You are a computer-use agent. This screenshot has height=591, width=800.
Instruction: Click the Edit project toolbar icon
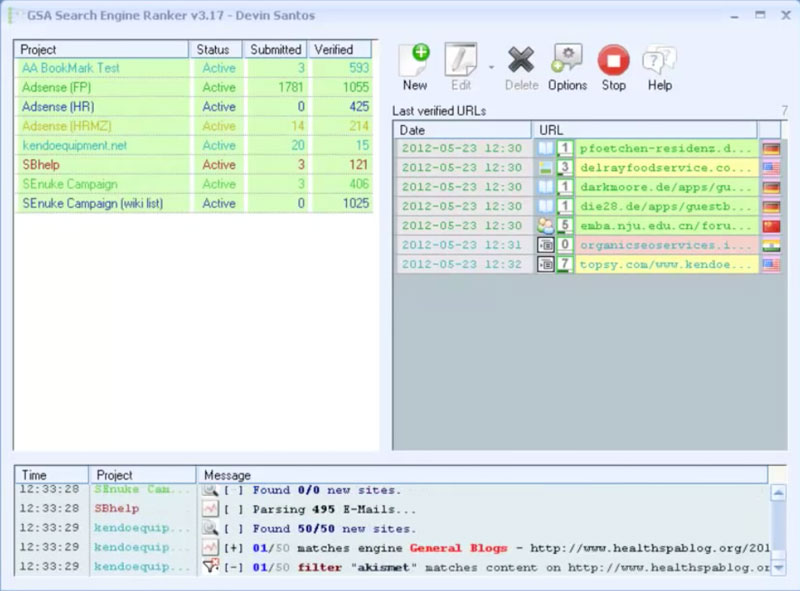461,67
